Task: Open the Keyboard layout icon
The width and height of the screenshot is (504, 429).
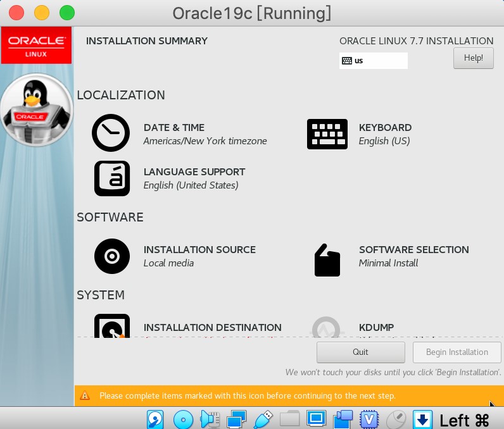Action: coord(327,134)
